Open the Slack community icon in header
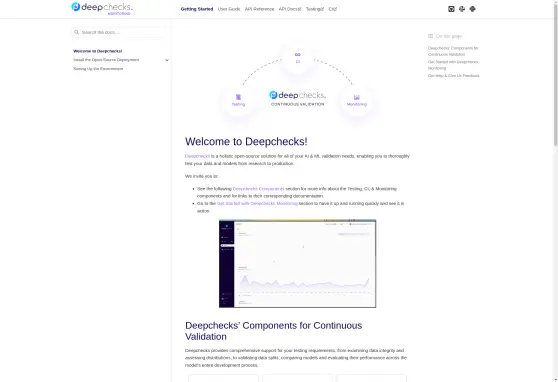558x382 pixels. tap(462, 9)
